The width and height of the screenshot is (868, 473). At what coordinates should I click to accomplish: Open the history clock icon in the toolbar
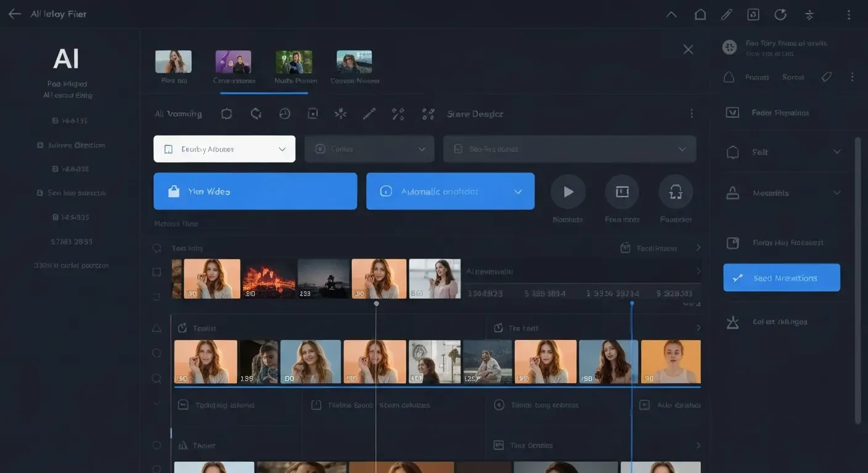(285, 113)
